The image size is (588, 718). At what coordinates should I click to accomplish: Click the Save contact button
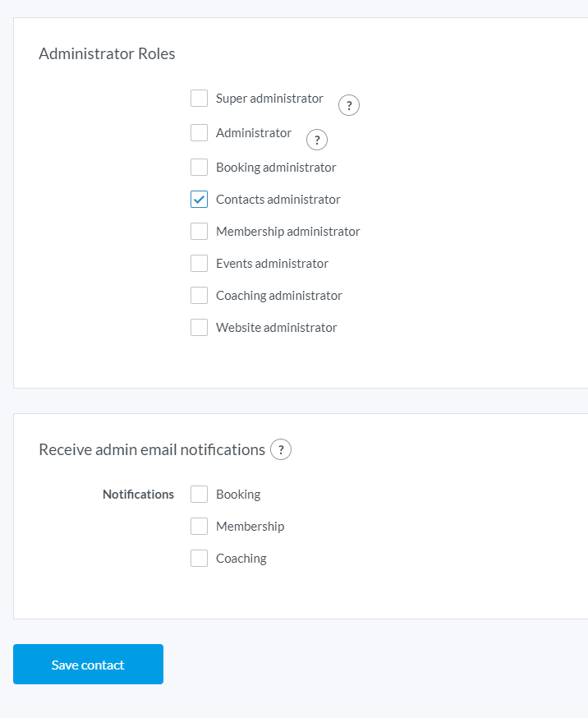click(88, 665)
